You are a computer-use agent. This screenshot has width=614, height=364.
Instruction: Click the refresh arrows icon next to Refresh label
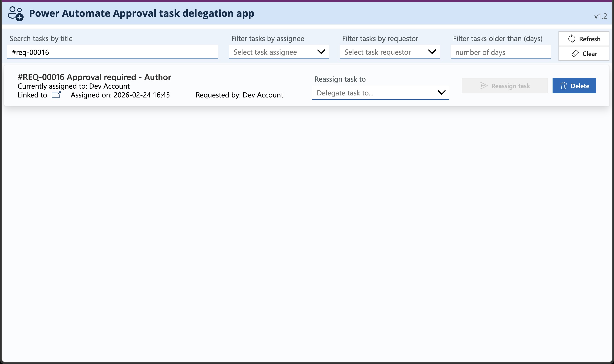click(572, 39)
